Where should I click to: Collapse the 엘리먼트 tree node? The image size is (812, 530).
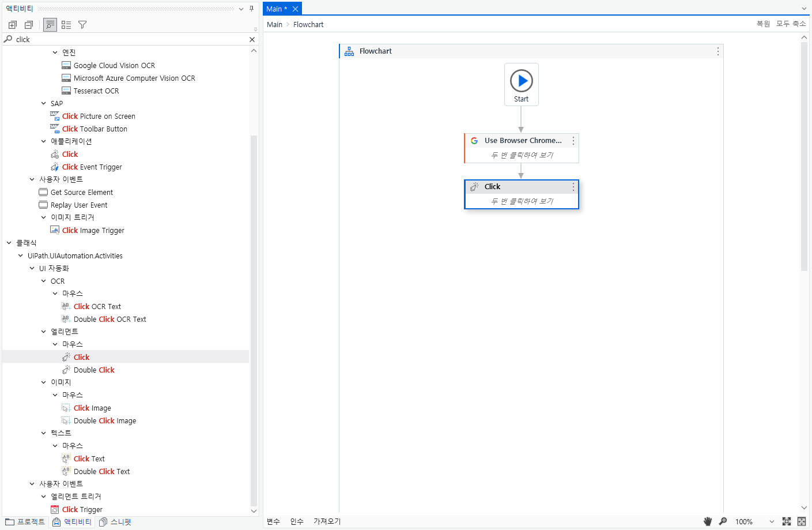click(44, 332)
